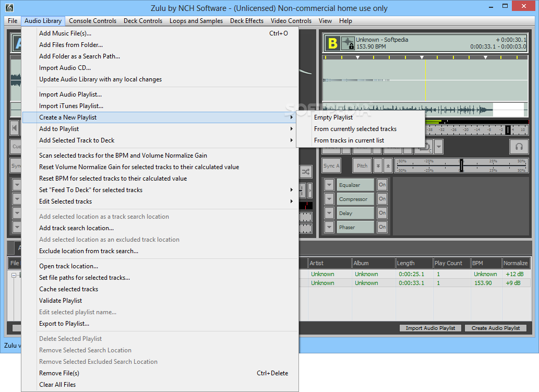Viewport: 539px width, 392px height.
Task: Collapse the playlist tree minus box
Action: click(14, 275)
